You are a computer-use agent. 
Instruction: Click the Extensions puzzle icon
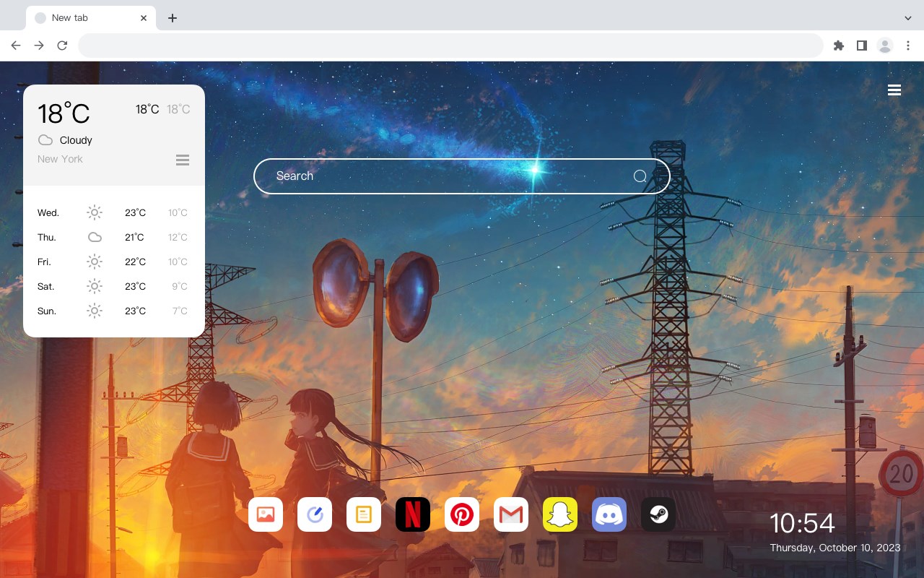838,46
